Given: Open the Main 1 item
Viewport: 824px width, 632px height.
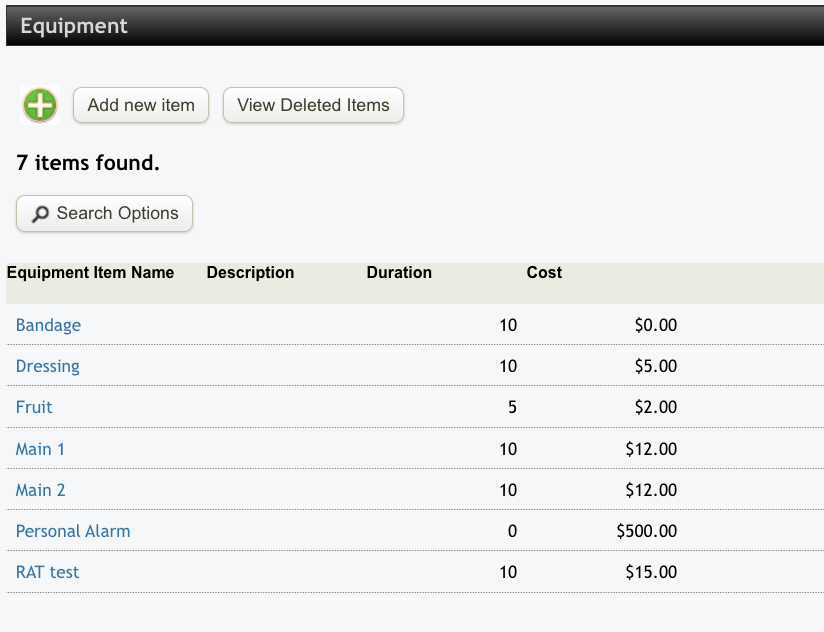Looking at the screenshot, I should click(40, 449).
